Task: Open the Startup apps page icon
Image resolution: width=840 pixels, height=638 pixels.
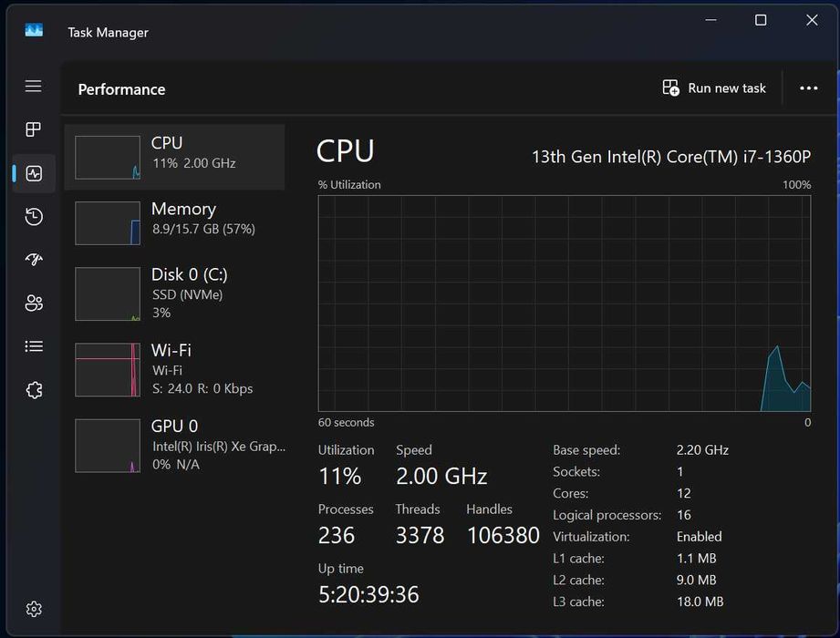Action: pyautogui.click(x=34, y=260)
